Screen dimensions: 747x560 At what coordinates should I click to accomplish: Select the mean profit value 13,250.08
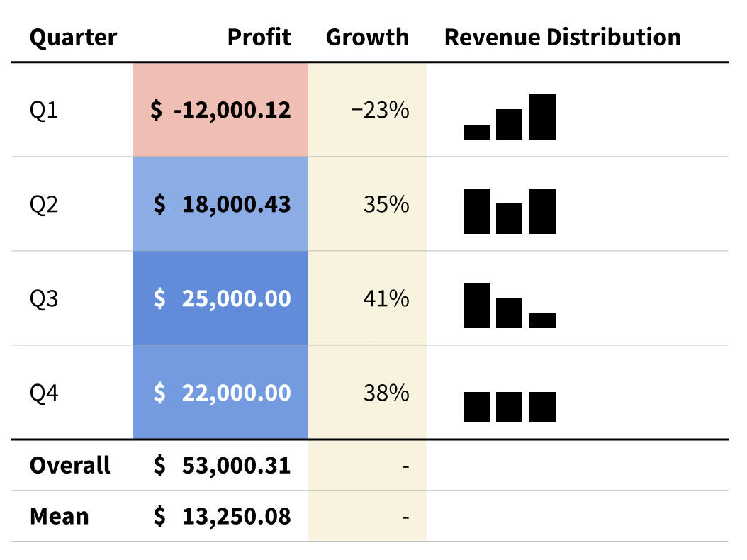(x=235, y=516)
